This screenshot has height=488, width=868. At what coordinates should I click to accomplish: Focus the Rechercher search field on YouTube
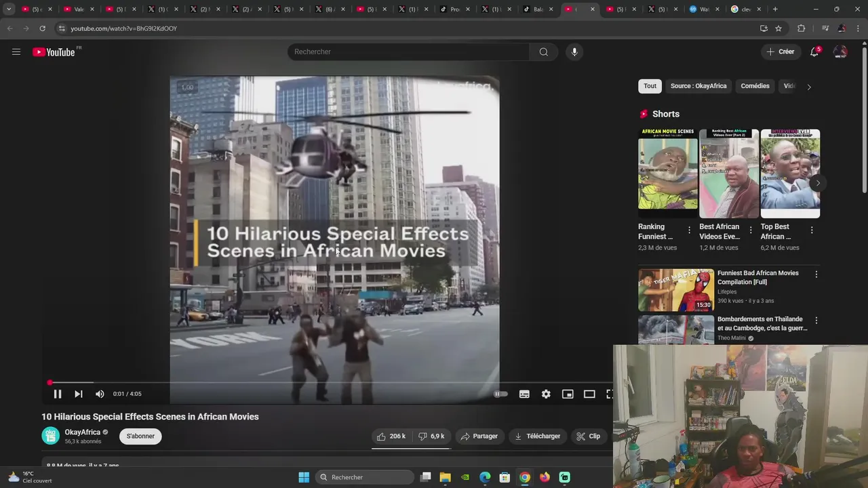(408, 52)
